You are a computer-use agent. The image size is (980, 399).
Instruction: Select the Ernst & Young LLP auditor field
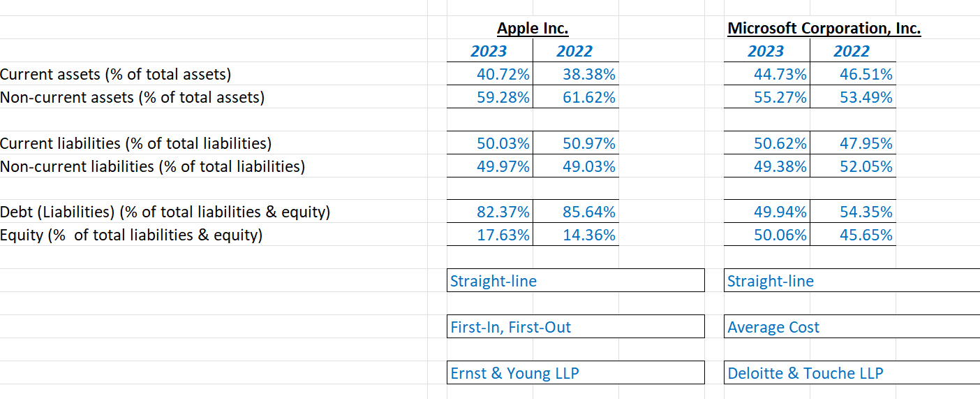[576, 373]
